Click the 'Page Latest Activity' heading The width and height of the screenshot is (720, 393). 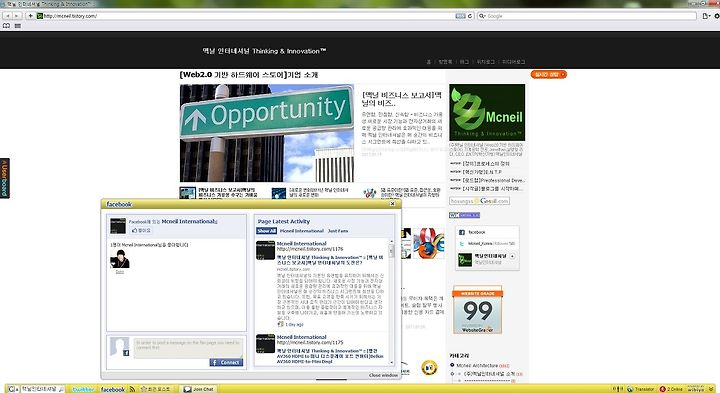click(x=283, y=221)
